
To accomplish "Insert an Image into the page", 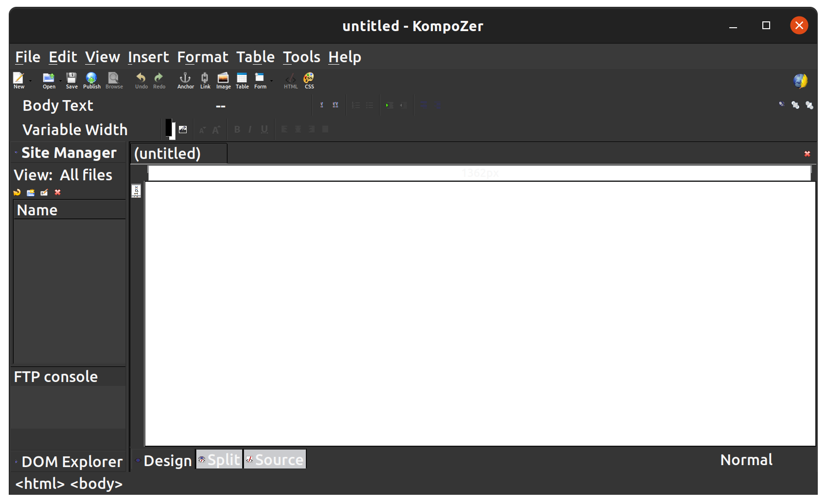I will coord(223,80).
